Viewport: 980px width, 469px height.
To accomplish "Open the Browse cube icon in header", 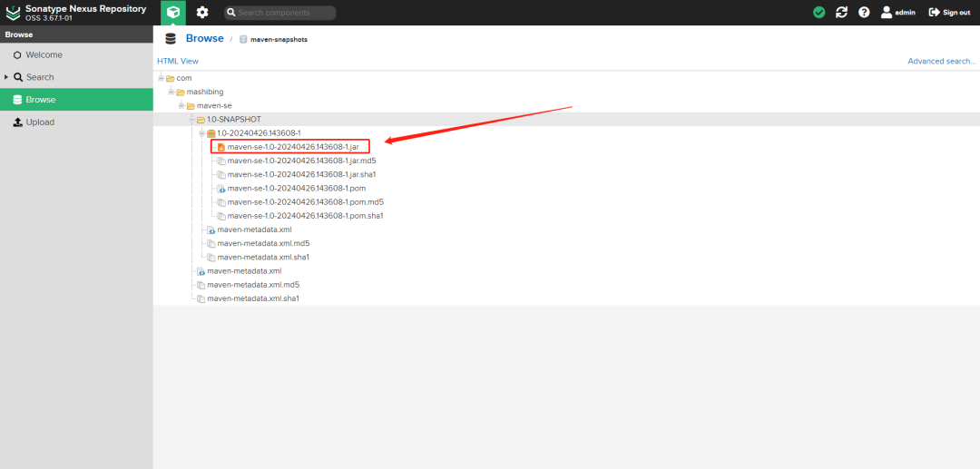I will click(x=173, y=13).
